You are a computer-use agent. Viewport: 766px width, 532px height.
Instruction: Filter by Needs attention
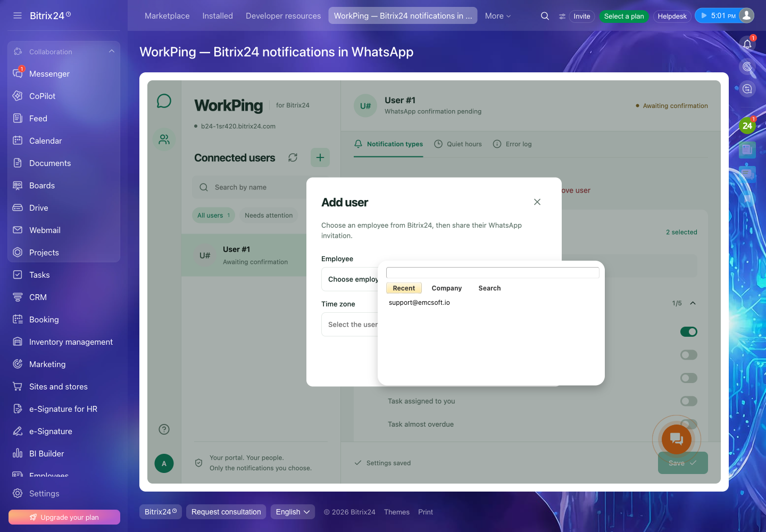[269, 215]
